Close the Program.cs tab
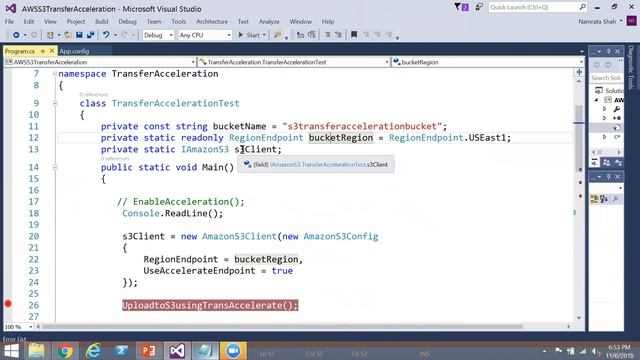Screen dimensions: 640x360 tap(52, 51)
